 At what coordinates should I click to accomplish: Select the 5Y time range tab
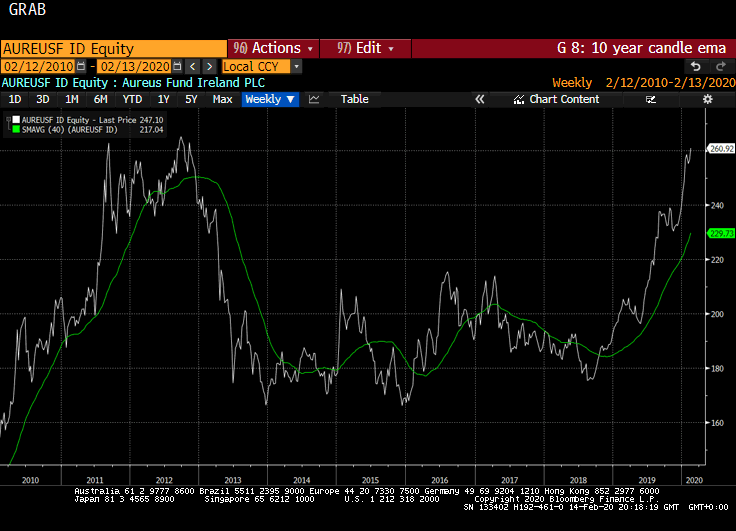[190, 99]
